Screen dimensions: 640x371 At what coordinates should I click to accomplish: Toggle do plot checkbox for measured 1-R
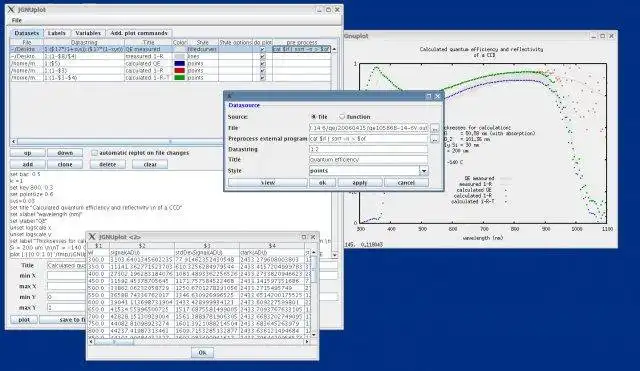[262, 56]
